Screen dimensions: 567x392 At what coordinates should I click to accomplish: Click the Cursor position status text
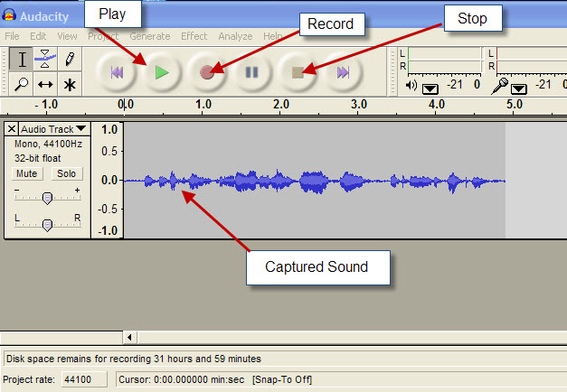[x=181, y=379]
